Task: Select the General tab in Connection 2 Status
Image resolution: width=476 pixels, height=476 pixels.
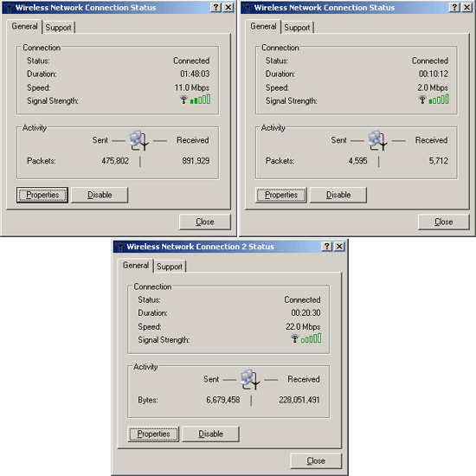Action: [136, 266]
